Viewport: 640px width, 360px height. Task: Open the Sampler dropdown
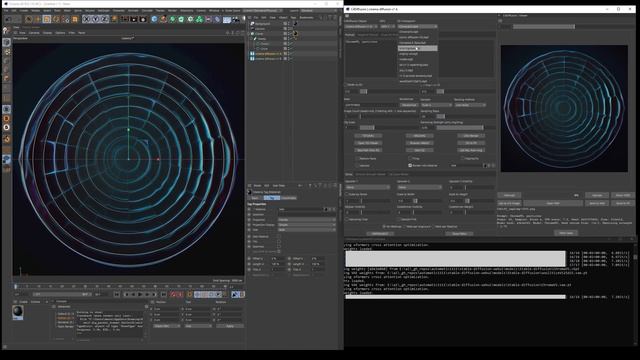[x=436, y=105]
